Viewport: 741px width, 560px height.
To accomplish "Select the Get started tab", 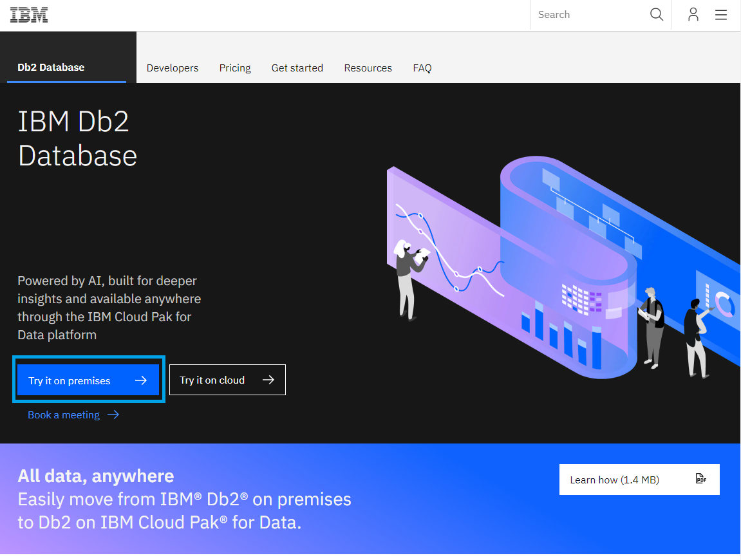I will pyautogui.click(x=297, y=68).
